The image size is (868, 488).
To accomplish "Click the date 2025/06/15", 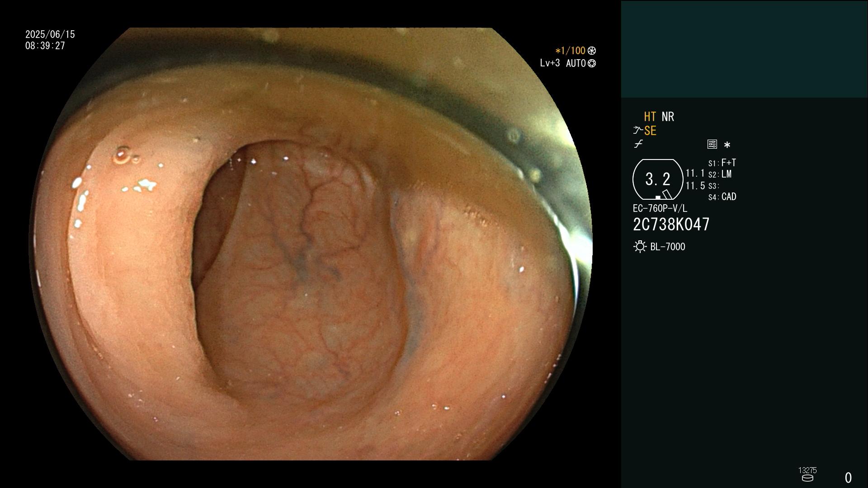I will (50, 34).
